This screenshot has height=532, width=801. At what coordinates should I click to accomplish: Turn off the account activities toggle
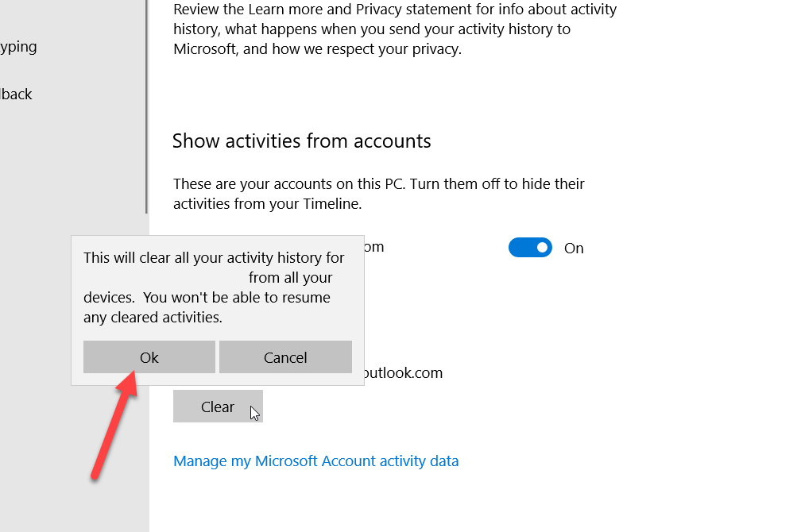point(530,248)
